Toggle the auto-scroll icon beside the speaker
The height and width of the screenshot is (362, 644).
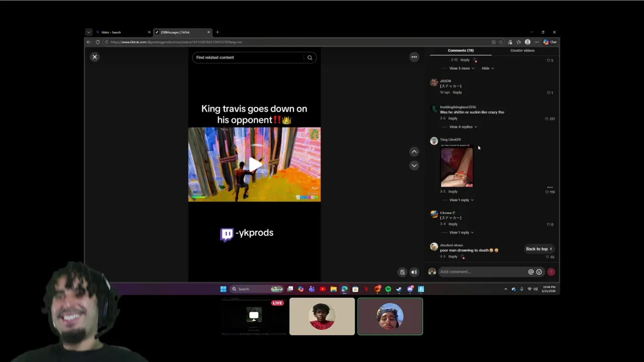pyautogui.click(x=403, y=272)
